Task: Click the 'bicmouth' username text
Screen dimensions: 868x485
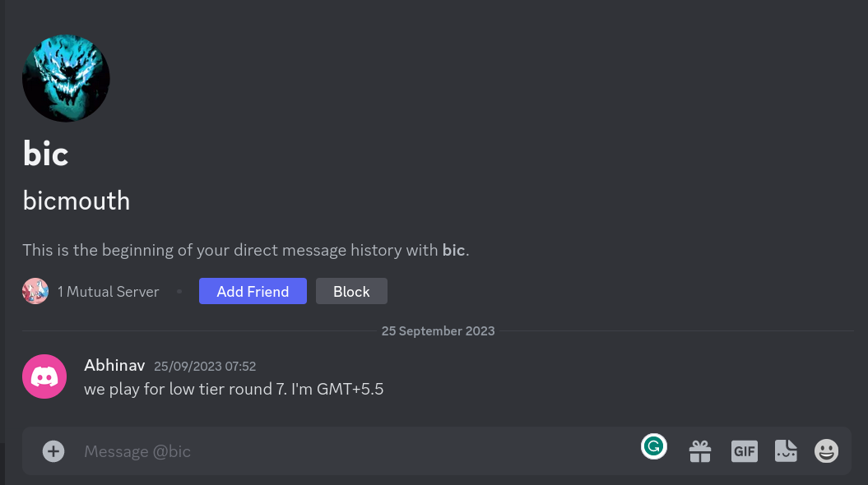Action: coord(77,201)
